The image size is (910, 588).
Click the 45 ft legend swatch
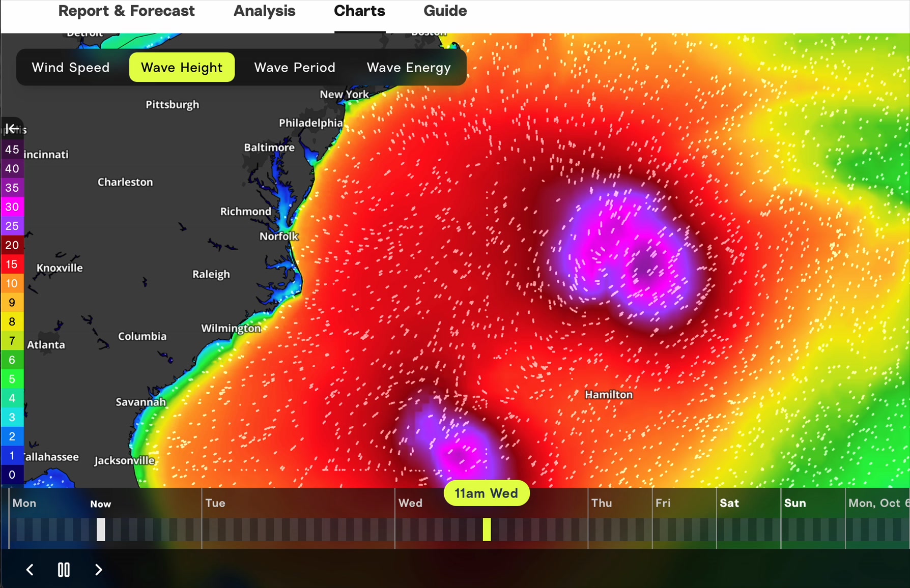coord(12,150)
